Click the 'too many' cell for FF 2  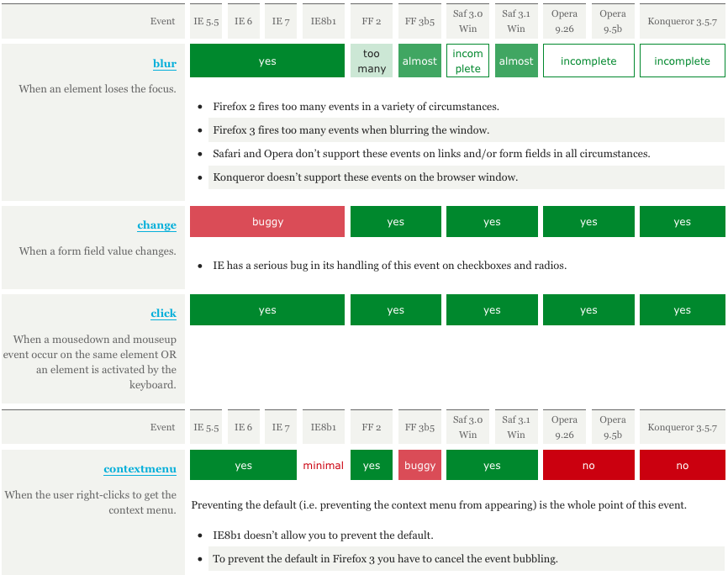[x=371, y=61]
